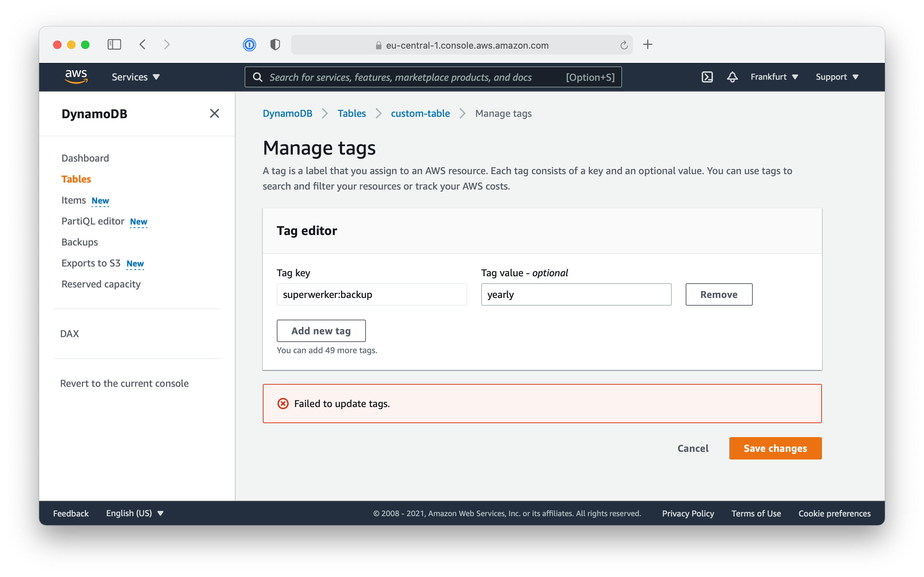This screenshot has width=924, height=577.
Task: Click the Tag key input field
Action: point(372,294)
